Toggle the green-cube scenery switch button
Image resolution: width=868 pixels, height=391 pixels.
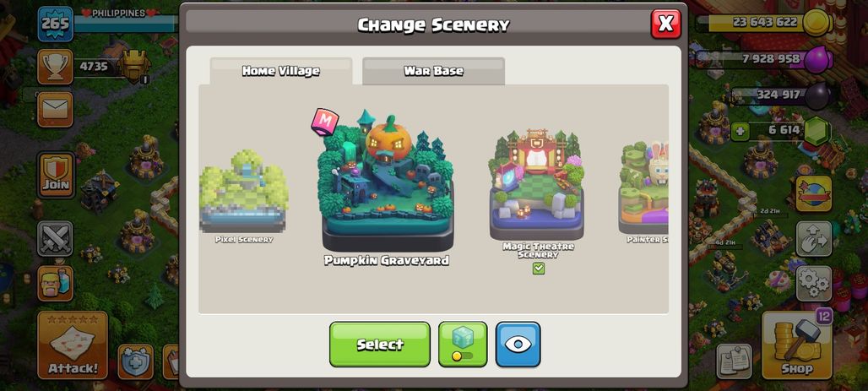[x=463, y=344]
